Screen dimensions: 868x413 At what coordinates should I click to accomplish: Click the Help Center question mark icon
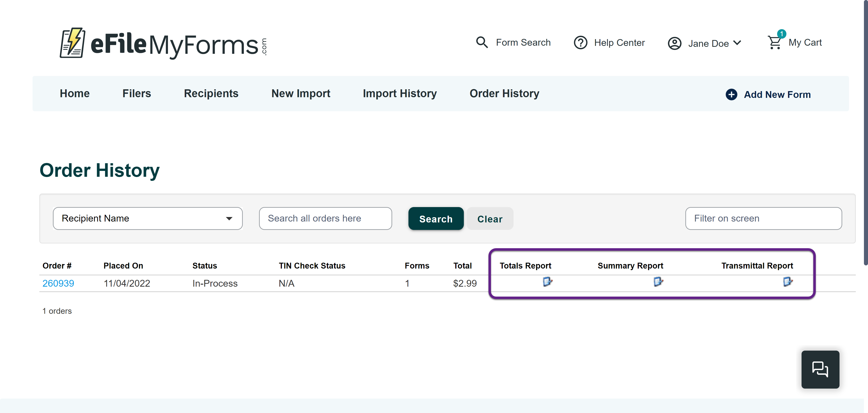pyautogui.click(x=580, y=43)
